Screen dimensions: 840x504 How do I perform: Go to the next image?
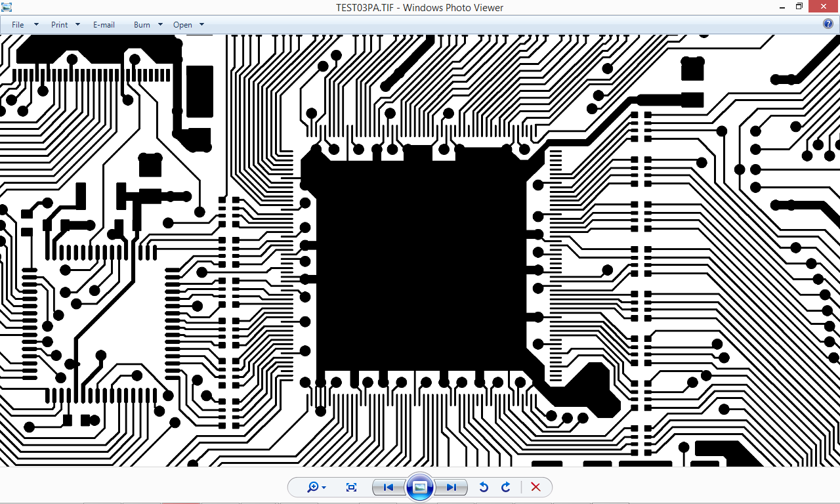pyautogui.click(x=451, y=487)
